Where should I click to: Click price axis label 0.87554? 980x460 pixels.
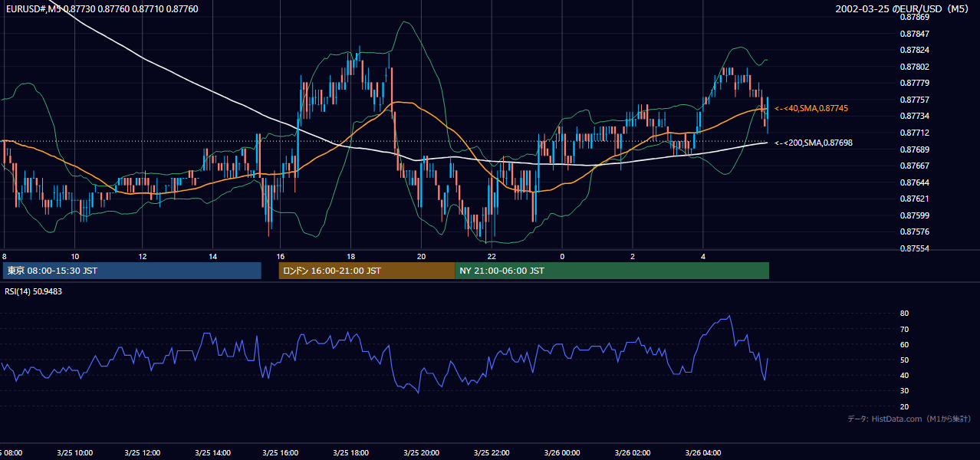(x=914, y=248)
